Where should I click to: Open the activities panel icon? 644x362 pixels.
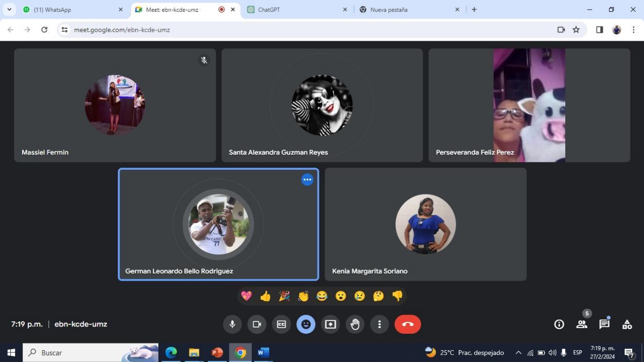627,324
